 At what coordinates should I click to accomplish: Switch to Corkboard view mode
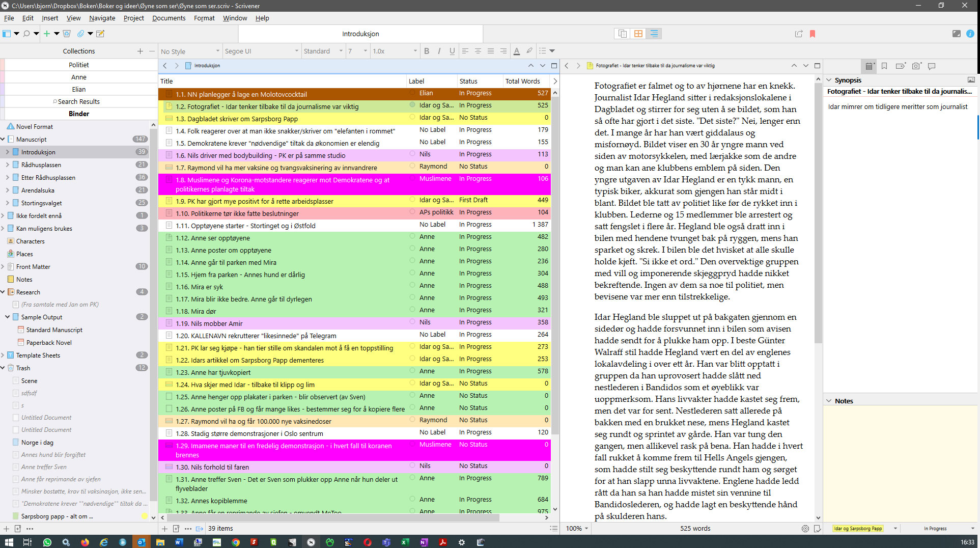638,34
